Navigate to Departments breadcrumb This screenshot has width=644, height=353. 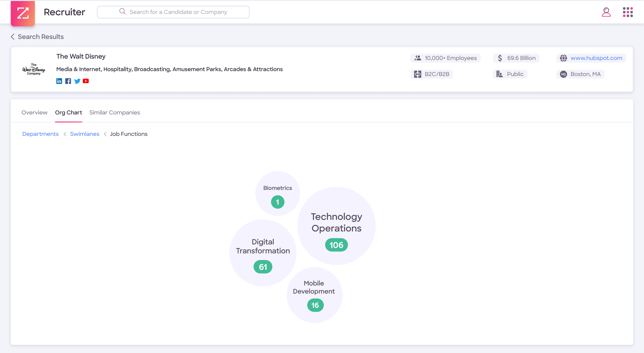point(40,134)
